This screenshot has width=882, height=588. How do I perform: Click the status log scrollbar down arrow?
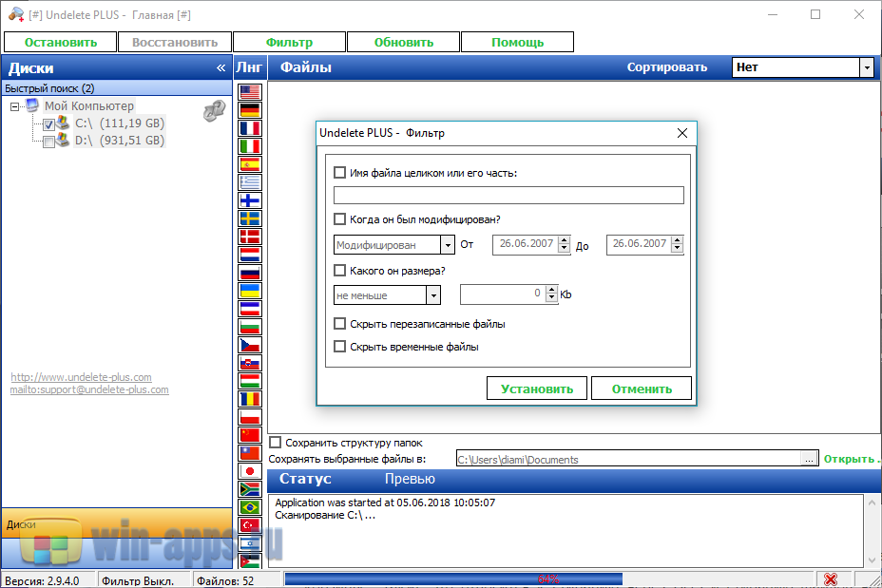(x=872, y=560)
